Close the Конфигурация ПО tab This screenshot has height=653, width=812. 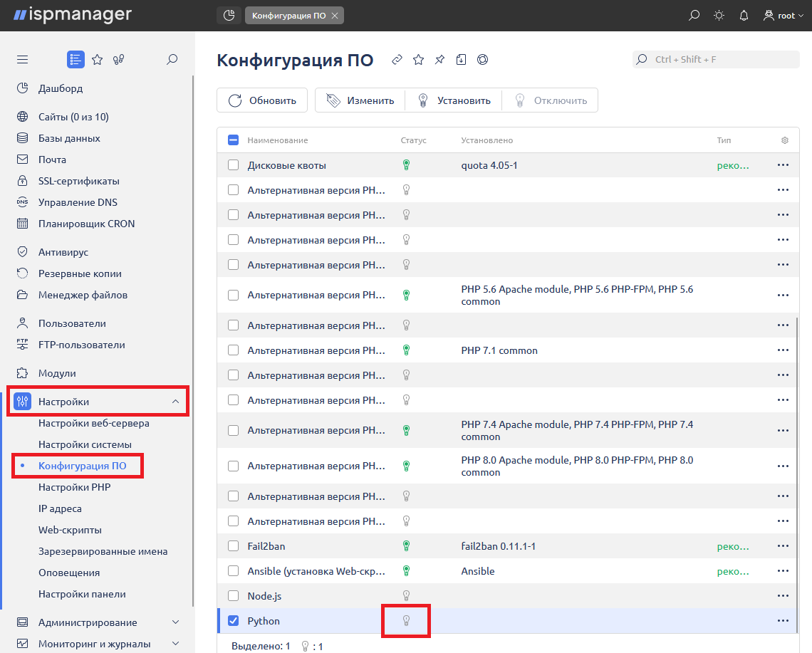(335, 16)
